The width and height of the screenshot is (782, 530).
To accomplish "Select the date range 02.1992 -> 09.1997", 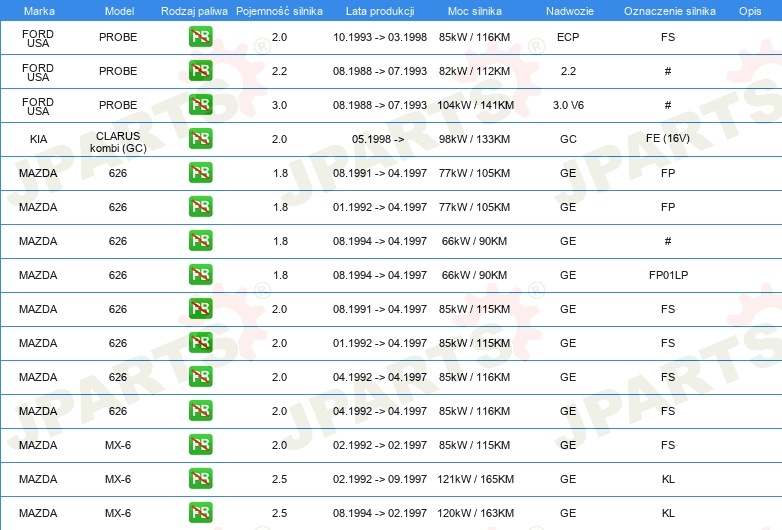I will pos(380,479).
